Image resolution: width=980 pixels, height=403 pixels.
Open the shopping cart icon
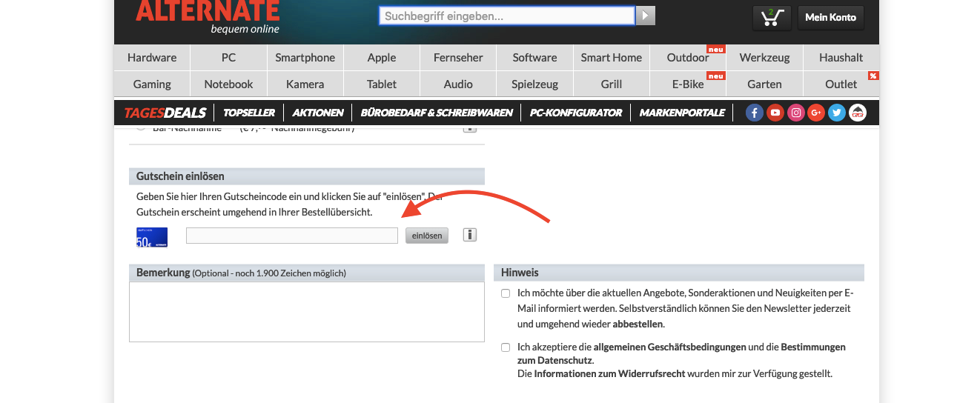coord(772,18)
